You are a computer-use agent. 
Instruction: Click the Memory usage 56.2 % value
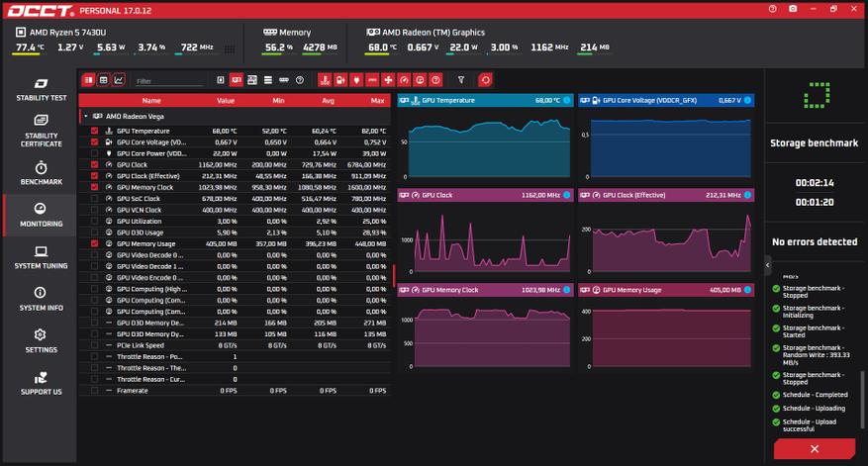coord(279,47)
